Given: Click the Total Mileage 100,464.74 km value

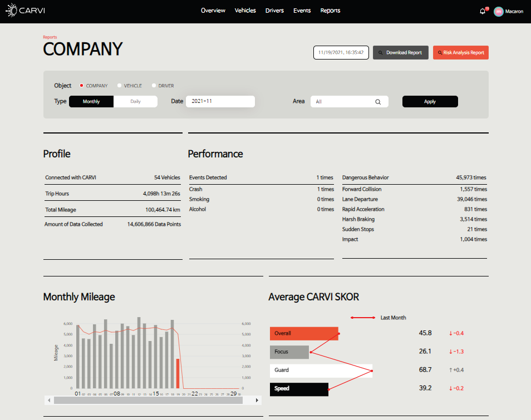Looking at the screenshot, I should pos(163,210).
